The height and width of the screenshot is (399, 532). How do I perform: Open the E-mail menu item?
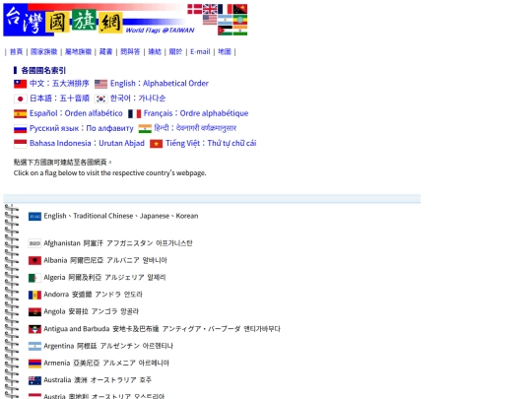coord(200,51)
